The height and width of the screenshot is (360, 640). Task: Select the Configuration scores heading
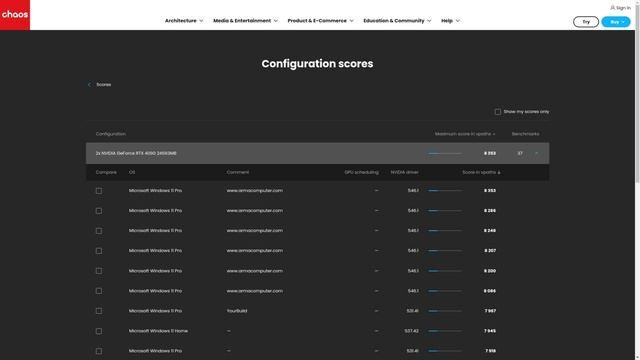coord(317,64)
